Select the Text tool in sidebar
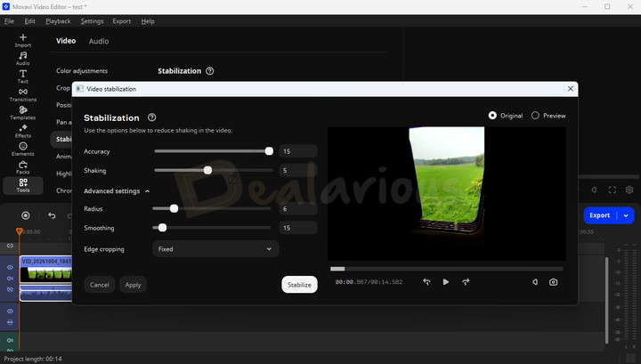The height and width of the screenshot is (364, 641). pyautogui.click(x=23, y=77)
